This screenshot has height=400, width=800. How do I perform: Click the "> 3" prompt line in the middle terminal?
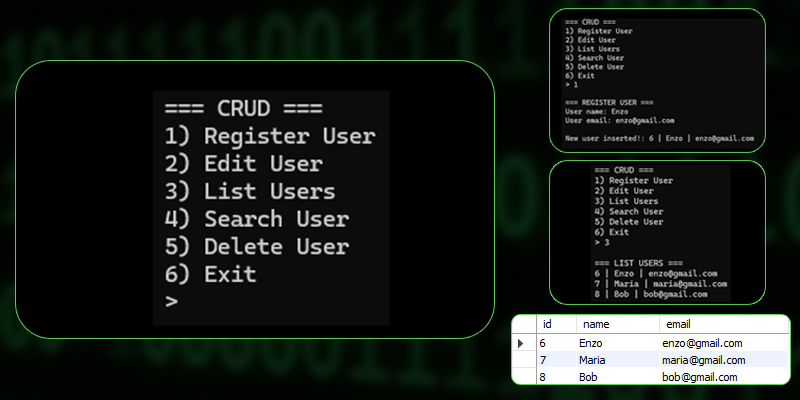pyautogui.click(x=602, y=242)
